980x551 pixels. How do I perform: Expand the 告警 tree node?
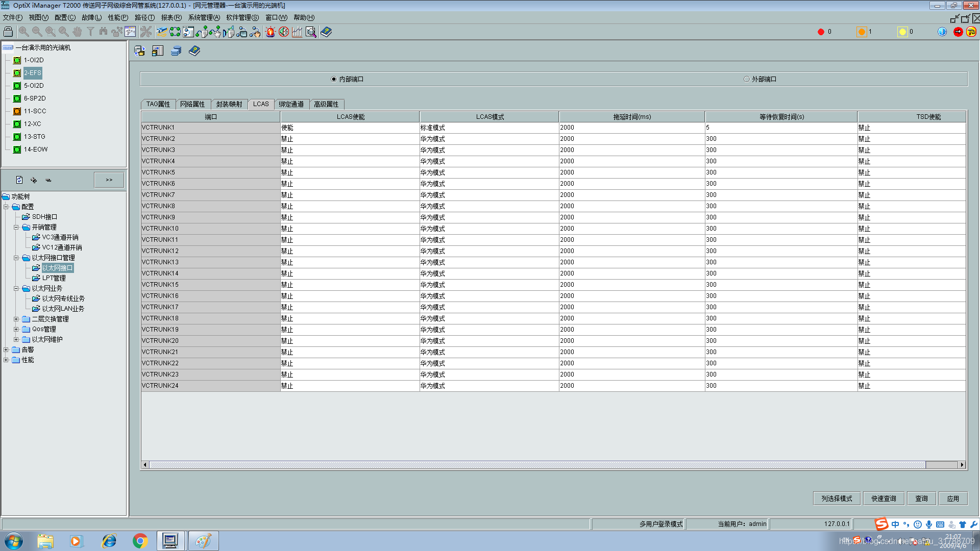pyautogui.click(x=6, y=349)
